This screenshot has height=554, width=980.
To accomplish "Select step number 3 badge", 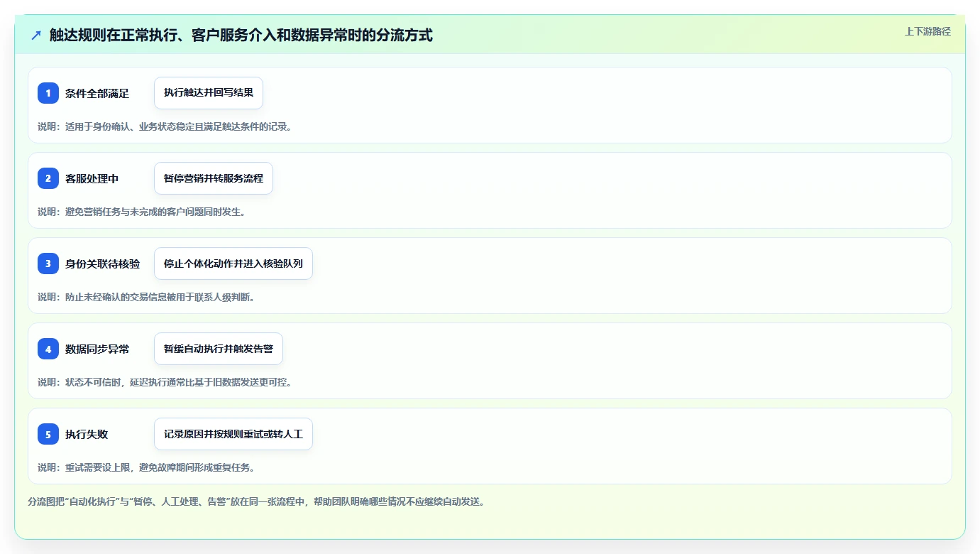I will click(x=48, y=264).
